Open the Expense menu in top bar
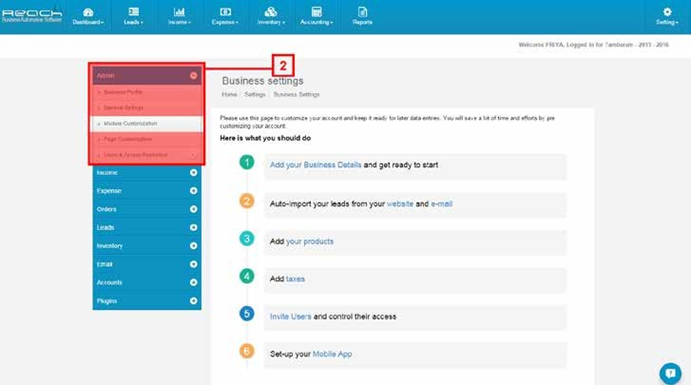Viewport: 691px width, 385px height. click(225, 16)
